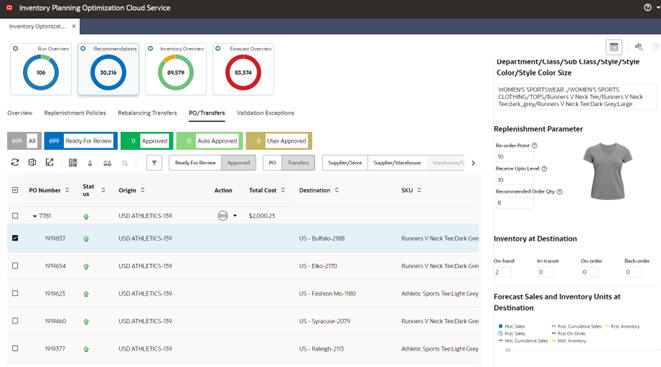Check the box for PO 1919377
Image resolution: width=661 pixels, height=367 pixels.
15,348
